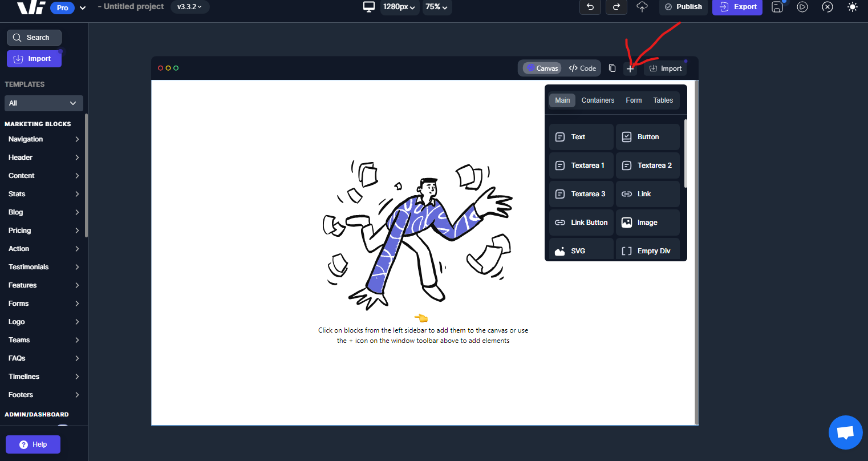Expand the Navigation blocks category
This screenshot has height=461, width=868.
pyautogui.click(x=43, y=139)
